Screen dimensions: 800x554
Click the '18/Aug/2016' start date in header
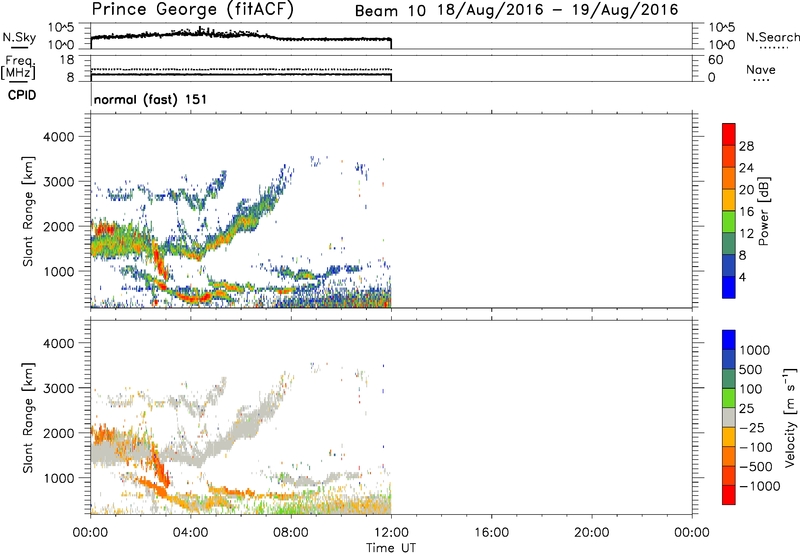coord(490,10)
